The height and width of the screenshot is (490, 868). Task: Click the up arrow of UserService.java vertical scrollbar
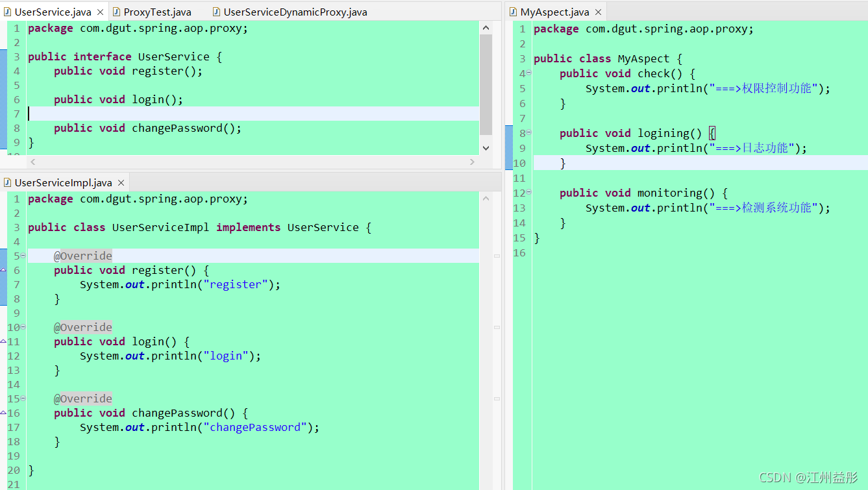pos(486,28)
